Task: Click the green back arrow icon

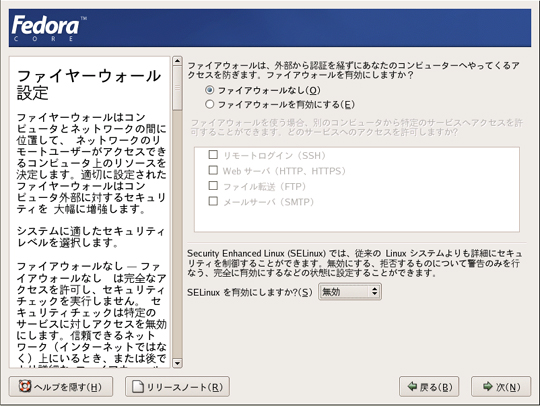Action: coord(412,386)
